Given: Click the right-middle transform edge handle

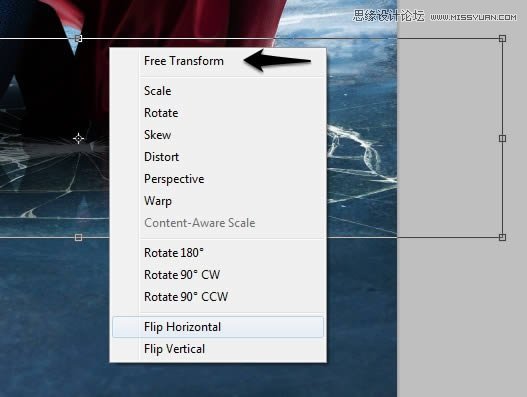Looking at the screenshot, I should click(502, 138).
